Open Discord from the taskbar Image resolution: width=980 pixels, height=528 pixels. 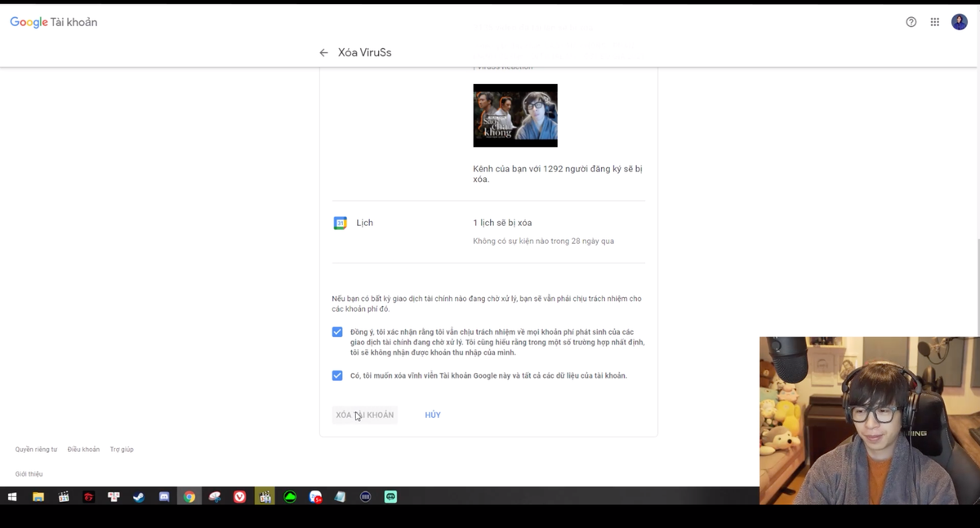[164, 497]
